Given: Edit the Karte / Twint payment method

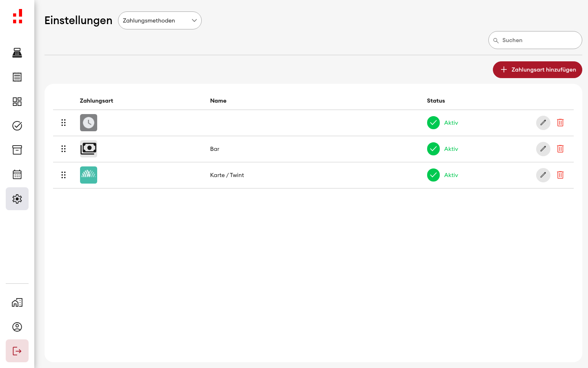Looking at the screenshot, I should (543, 175).
